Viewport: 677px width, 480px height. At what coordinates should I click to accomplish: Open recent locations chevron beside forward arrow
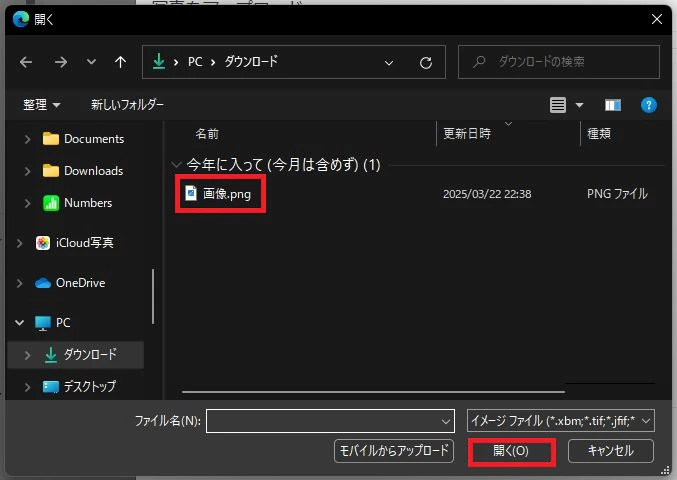(91, 62)
